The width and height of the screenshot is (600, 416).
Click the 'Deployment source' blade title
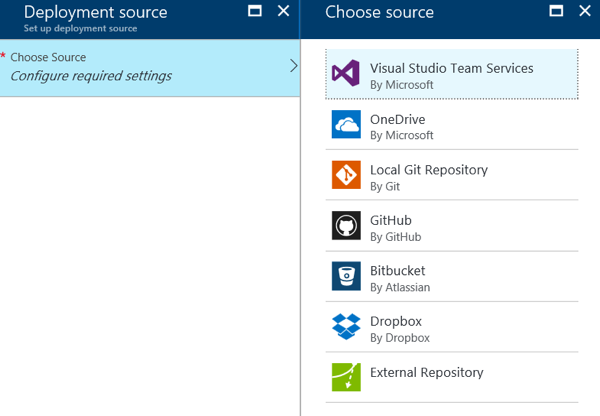(96, 12)
